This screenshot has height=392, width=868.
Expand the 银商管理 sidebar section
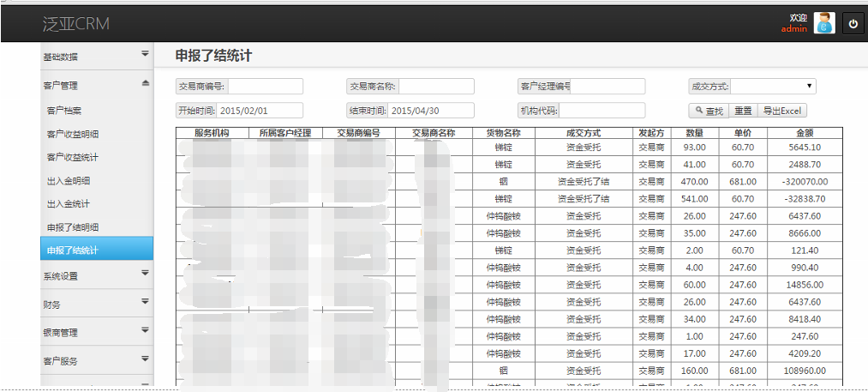point(96,332)
